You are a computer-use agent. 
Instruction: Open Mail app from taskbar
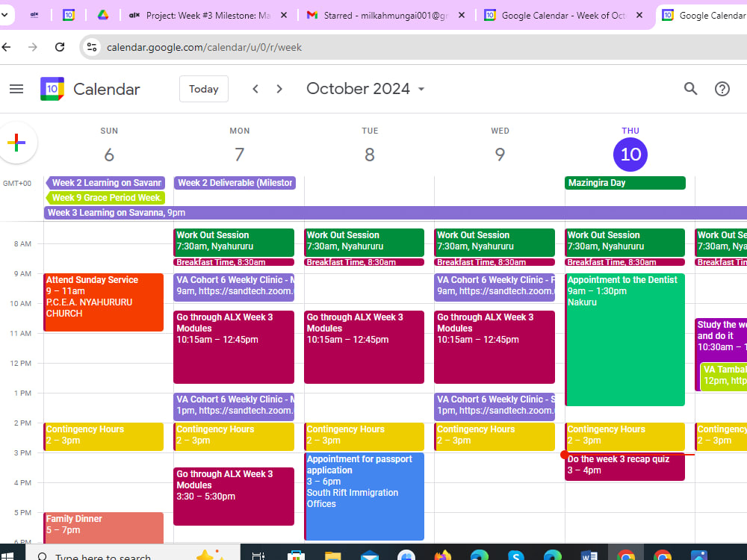[x=370, y=556]
